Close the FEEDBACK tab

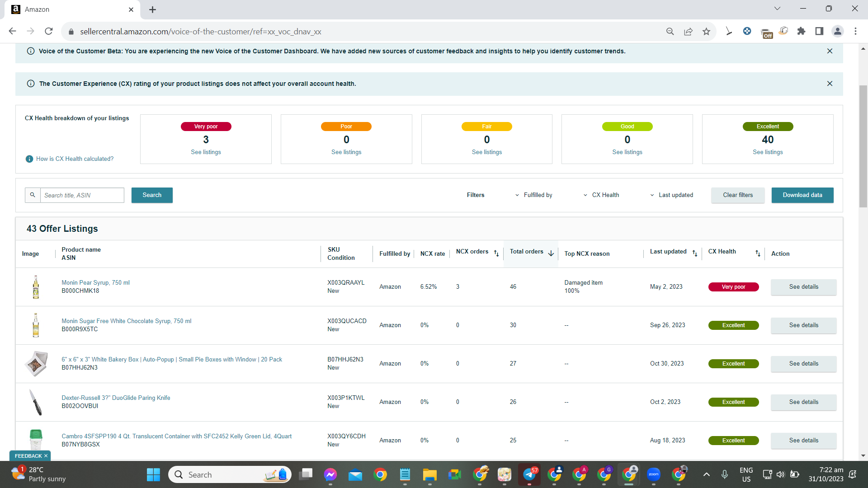tap(46, 456)
